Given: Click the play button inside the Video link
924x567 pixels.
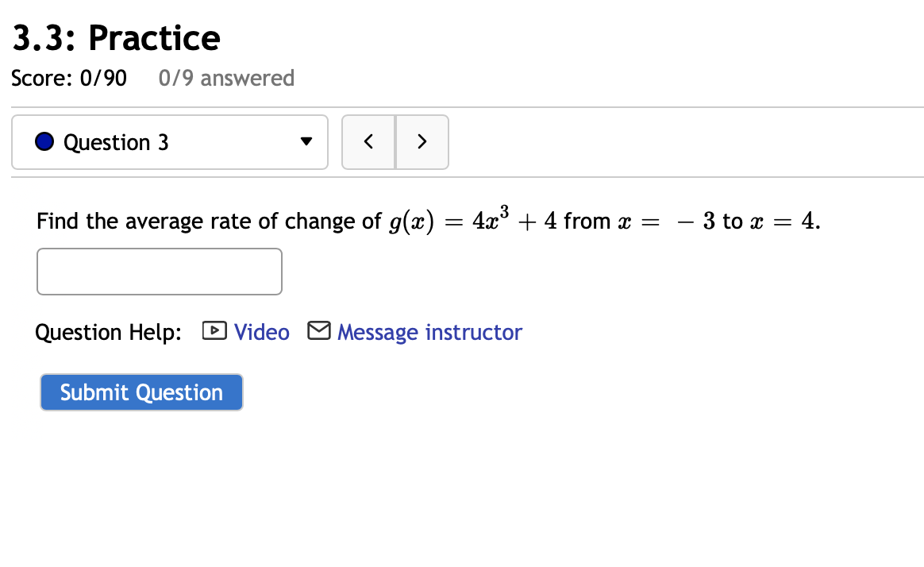Looking at the screenshot, I should [214, 331].
